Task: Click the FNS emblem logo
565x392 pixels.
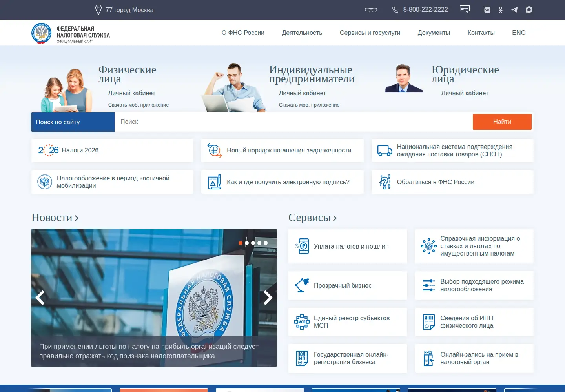Action: (x=41, y=33)
